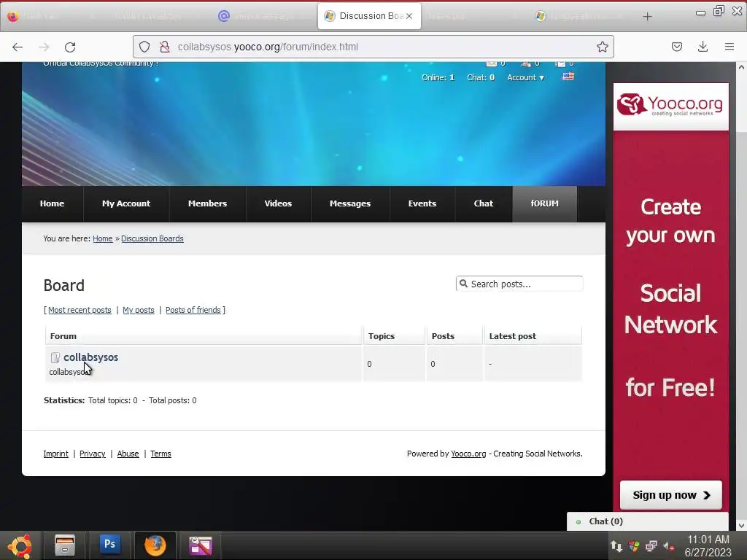
Task: Open Most recent posts link
Action: [x=80, y=310]
